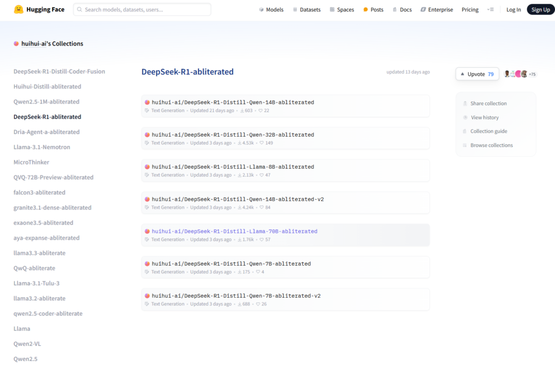Open the Docs section
This screenshot has width=555, height=392.
402,10
